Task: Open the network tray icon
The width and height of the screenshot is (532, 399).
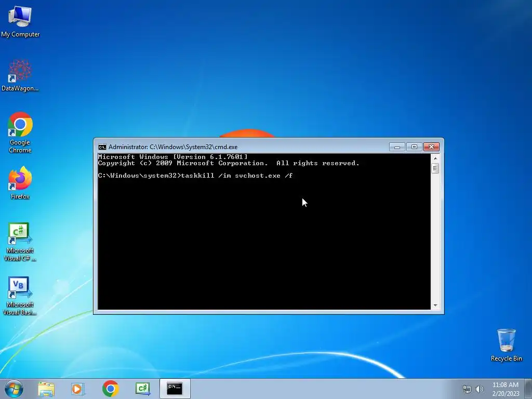Action: [467, 389]
